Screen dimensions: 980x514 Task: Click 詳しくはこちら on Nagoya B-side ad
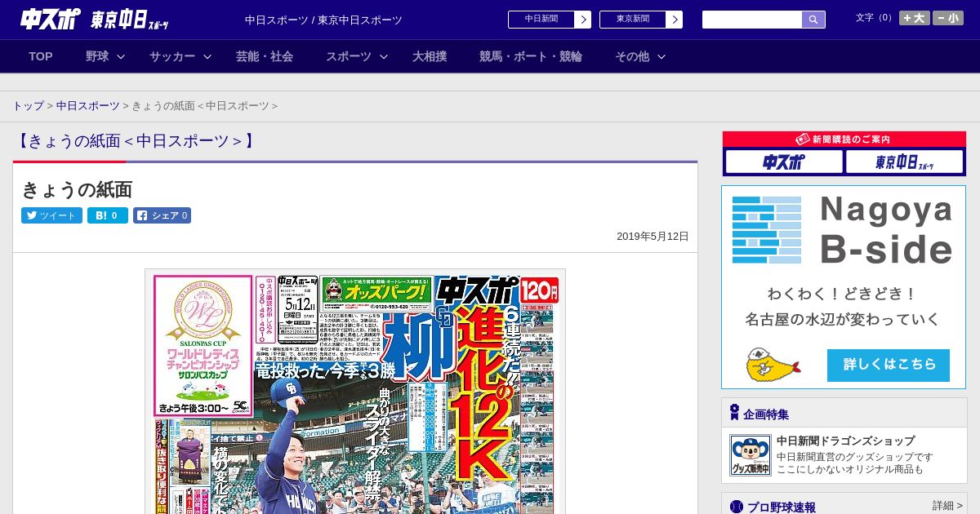889,365
